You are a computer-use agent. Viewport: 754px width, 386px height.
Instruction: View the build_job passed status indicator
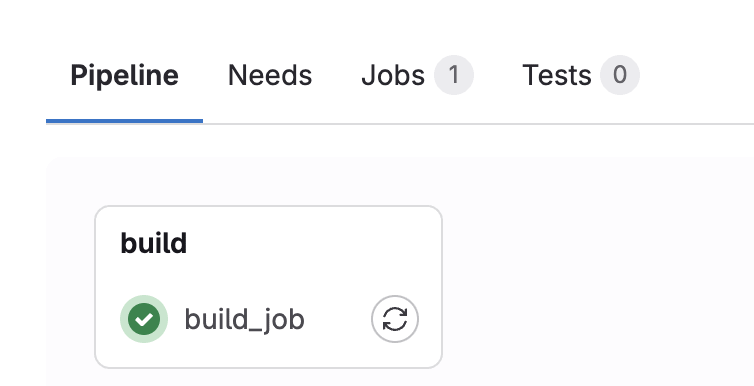tap(144, 319)
